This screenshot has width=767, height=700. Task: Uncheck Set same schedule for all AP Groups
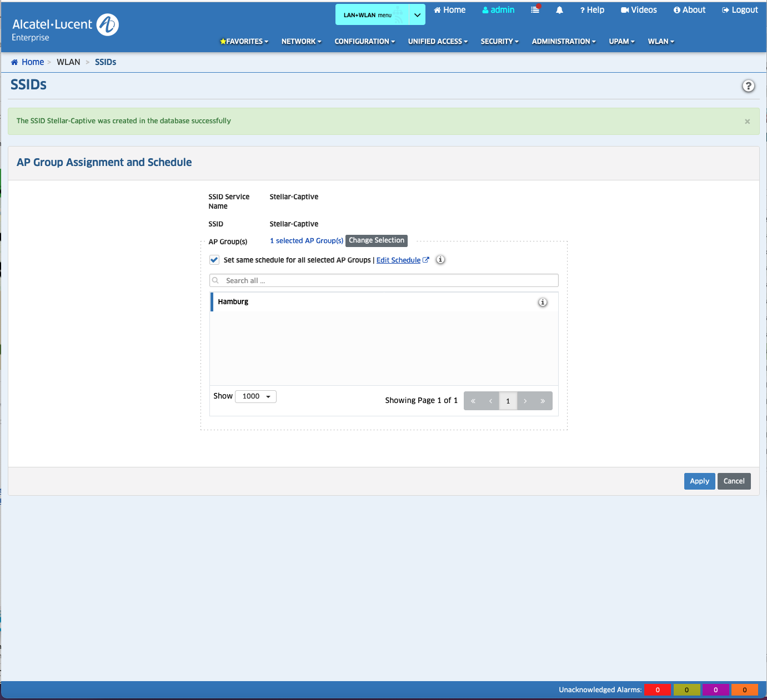tap(214, 260)
